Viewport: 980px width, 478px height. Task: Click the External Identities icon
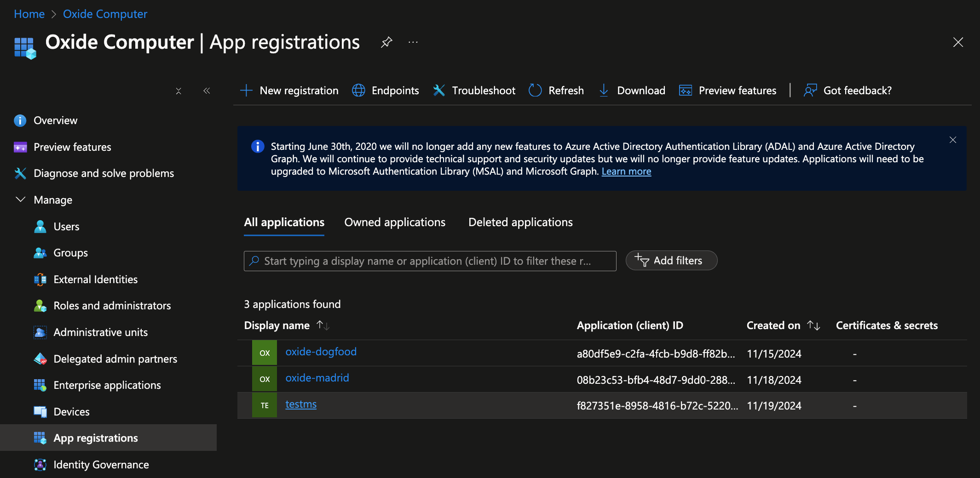point(40,279)
